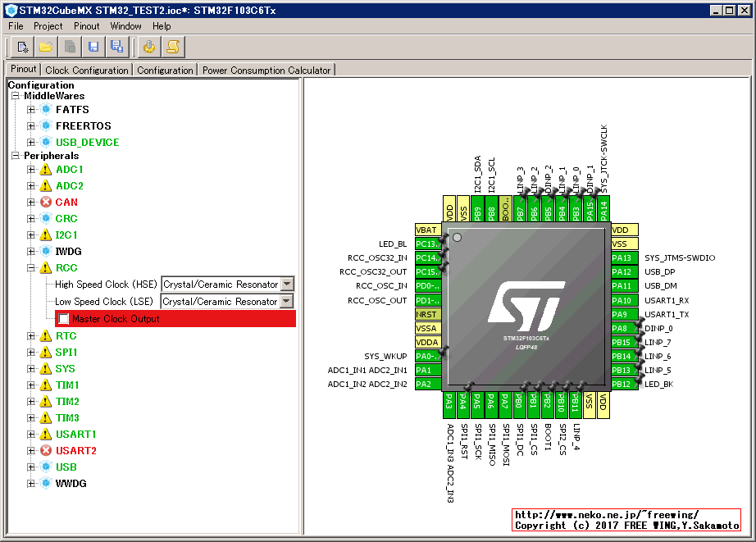Open the Help menu
Image resolution: width=756 pixels, height=542 pixels.
pos(162,26)
